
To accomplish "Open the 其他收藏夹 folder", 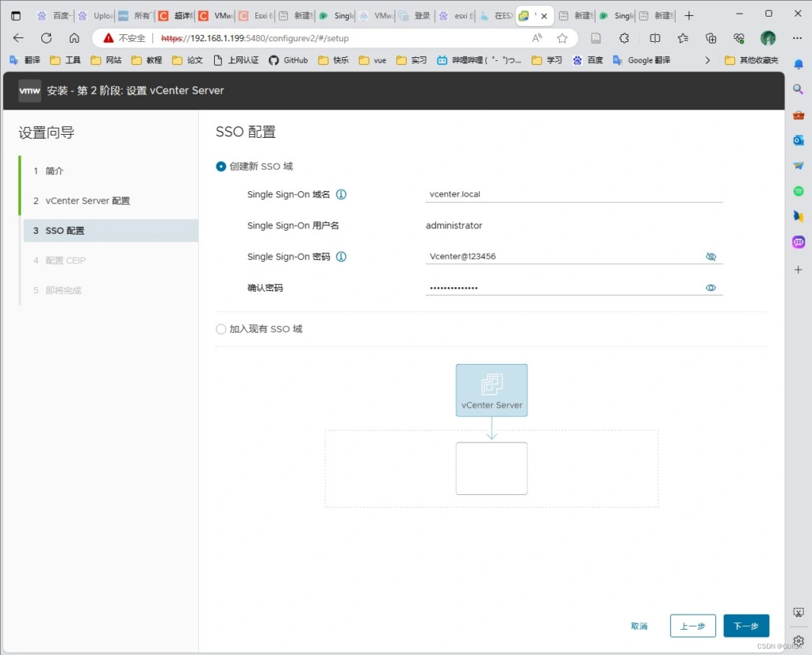I will [x=752, y=60].
